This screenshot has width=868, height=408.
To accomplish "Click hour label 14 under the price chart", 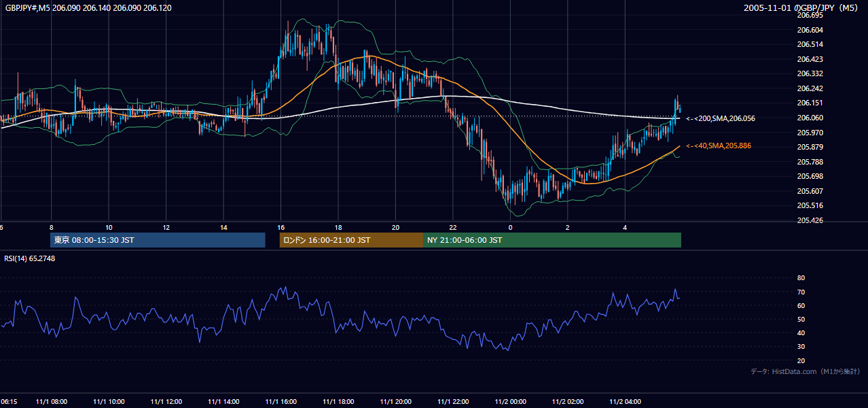I will click(223, 227).
